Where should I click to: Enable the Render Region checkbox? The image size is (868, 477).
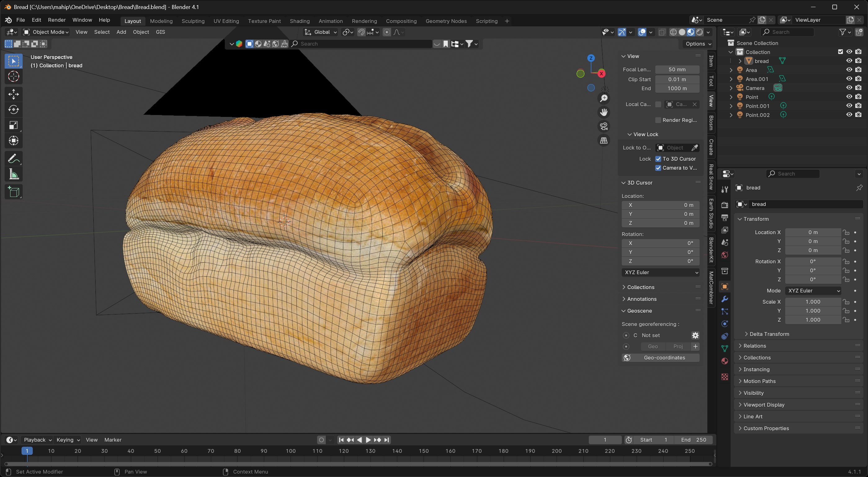(658, 120)
